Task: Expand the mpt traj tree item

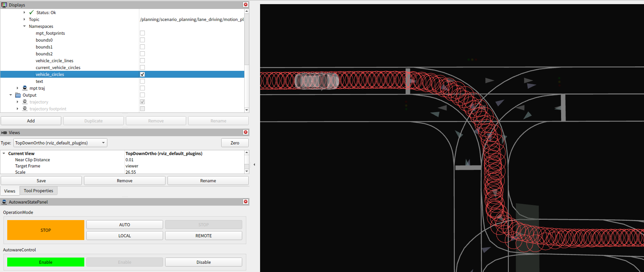Action: pos(18,88)
